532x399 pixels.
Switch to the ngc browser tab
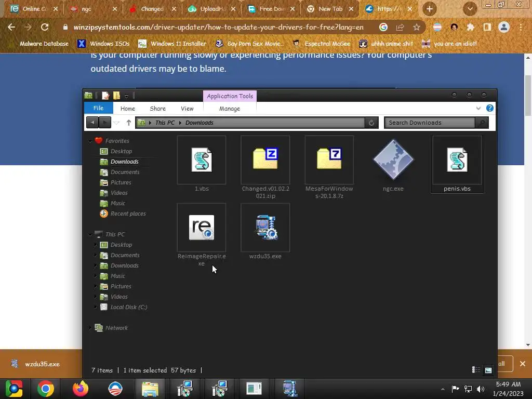click(x=94, y=9)
